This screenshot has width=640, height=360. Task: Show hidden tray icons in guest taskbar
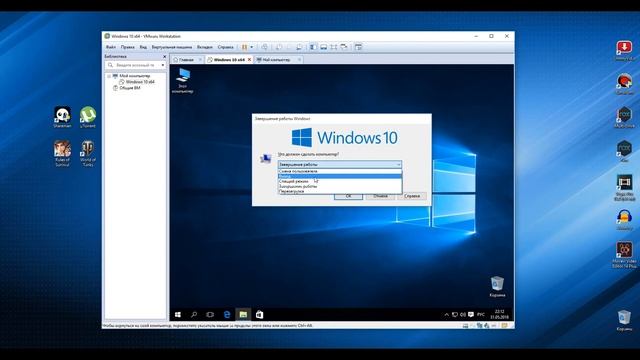447,315
